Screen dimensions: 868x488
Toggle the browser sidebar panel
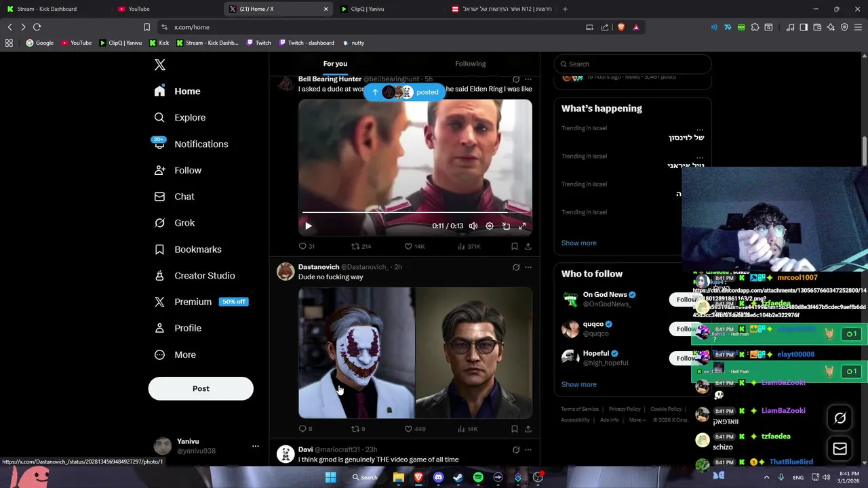(x=804, y=27)
